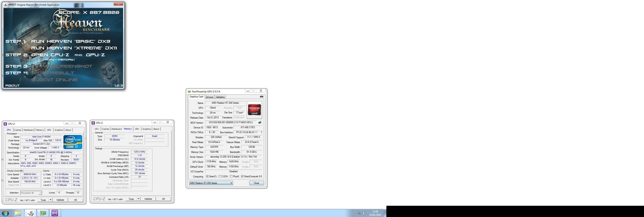Close the right CPU-Z memory window
Screen dimensions: 644x217
pyautogui.click(x=168, y=122)
